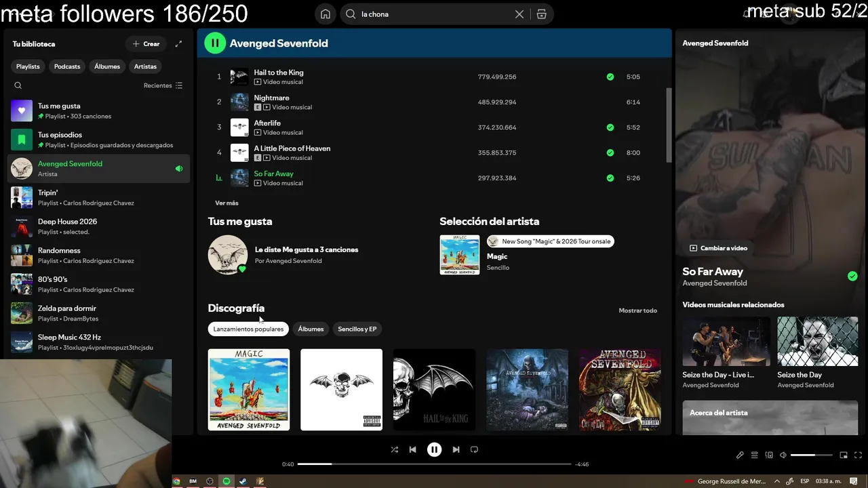Image resolution: width=868 pixels, height=488 pixels.
Task: Toggle saved check on Hail to the King
Action: (x=610, y=77)
